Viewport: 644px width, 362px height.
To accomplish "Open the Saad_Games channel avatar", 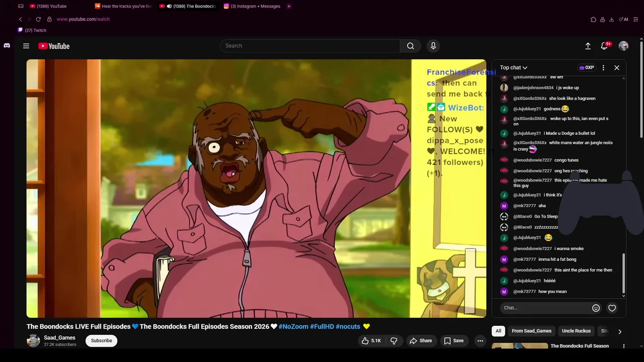I will click(x=33, y=341).
